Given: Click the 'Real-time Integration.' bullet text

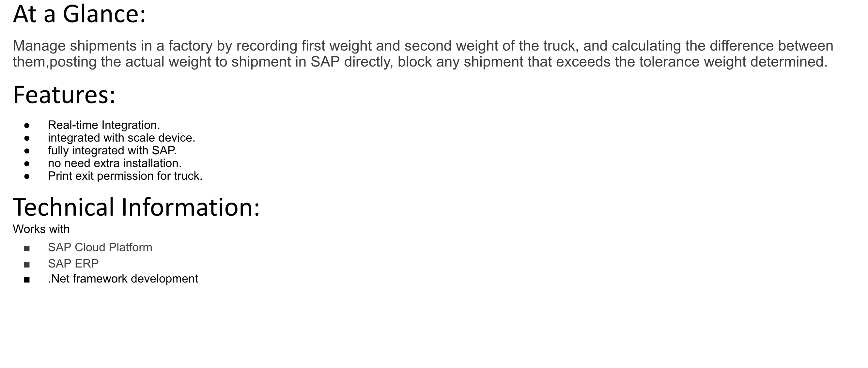Looking at the screenshot, I should pos(104,125).
